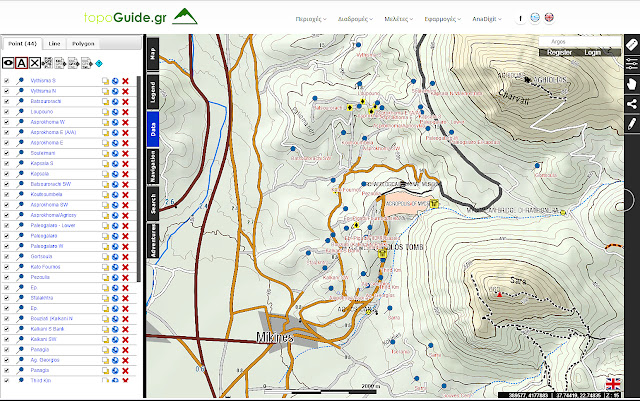Uncheck the Batsourorachi SW checkbox
Screen dimensions: 640x401
[7, 184]
